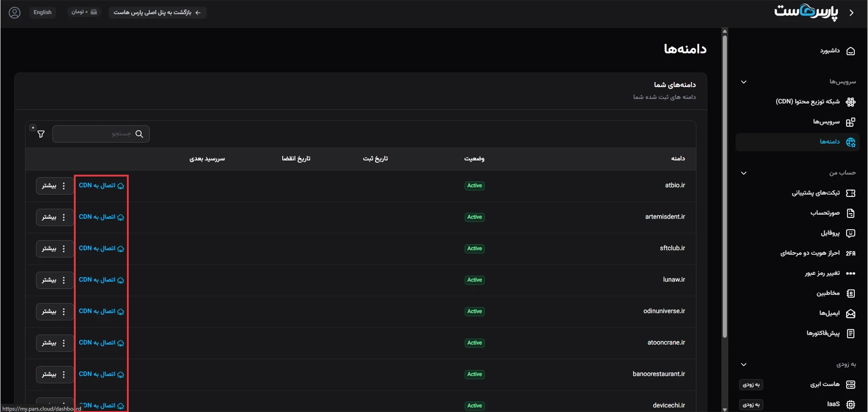The width and height of the screenshot is (868, 412).
Task: Open the table filter funnel icon
Action: [x=41, y=134]
